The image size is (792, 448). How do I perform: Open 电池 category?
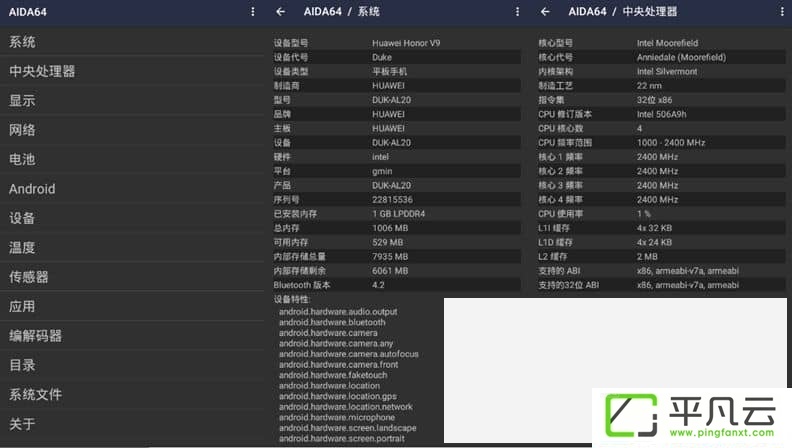(x=132, y=160)
